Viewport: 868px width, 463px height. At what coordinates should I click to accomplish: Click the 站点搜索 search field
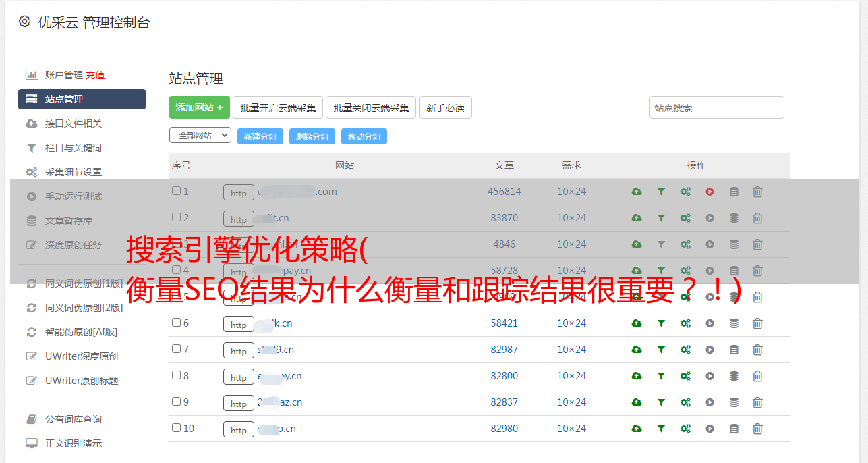point(716,107)
